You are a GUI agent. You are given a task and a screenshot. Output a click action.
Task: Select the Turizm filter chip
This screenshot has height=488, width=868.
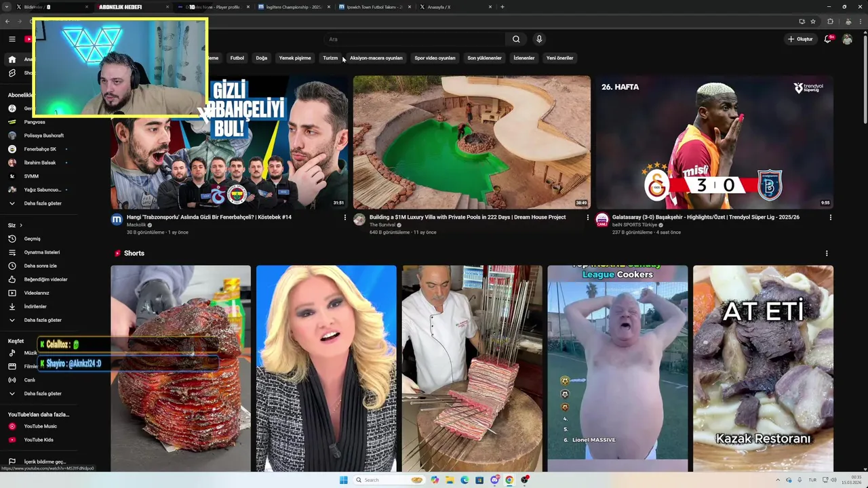pyautogui.click(x=330, y=58)
